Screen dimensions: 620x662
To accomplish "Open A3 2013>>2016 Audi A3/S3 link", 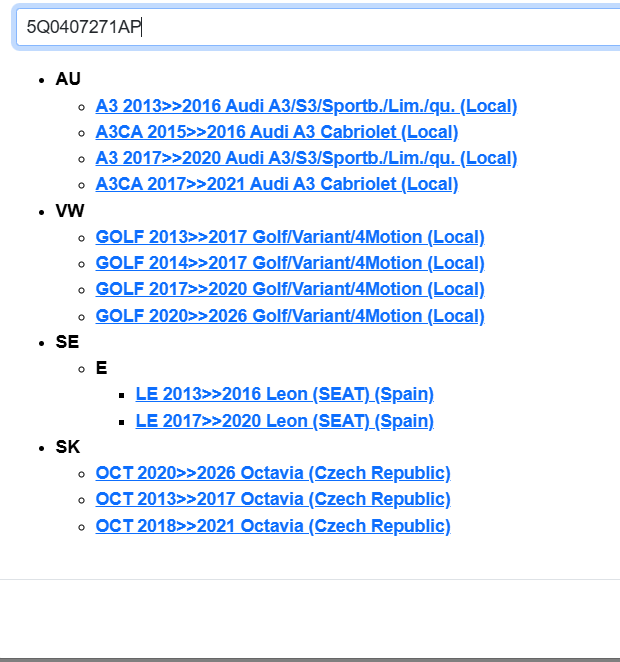I will click(x=306, y=106).
